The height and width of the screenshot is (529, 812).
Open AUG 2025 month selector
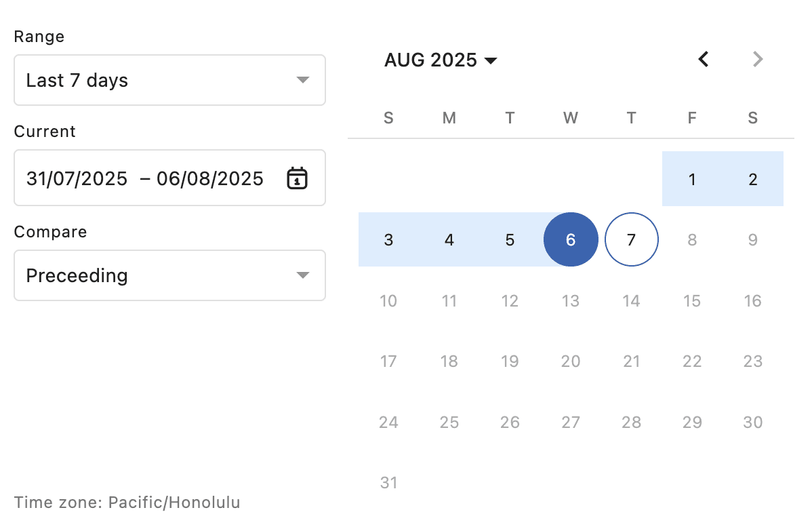point(441,60)
